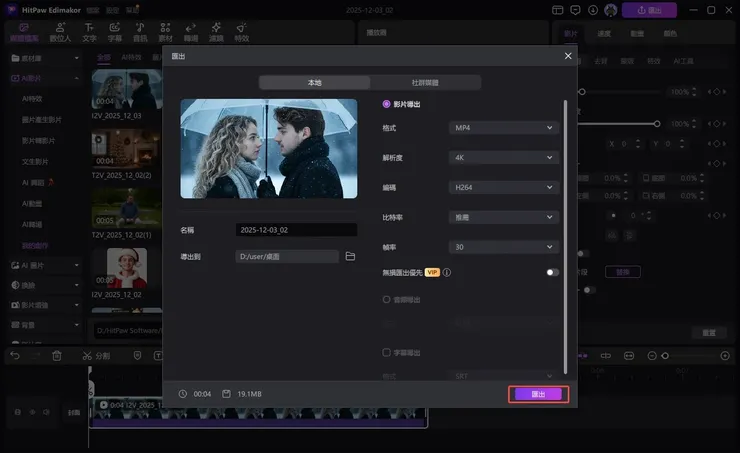This screenshot has height=453, width=740.
Task: Adjust the timeline zoom slider handle
Action: pyautogui.click(x=665, y=355)
